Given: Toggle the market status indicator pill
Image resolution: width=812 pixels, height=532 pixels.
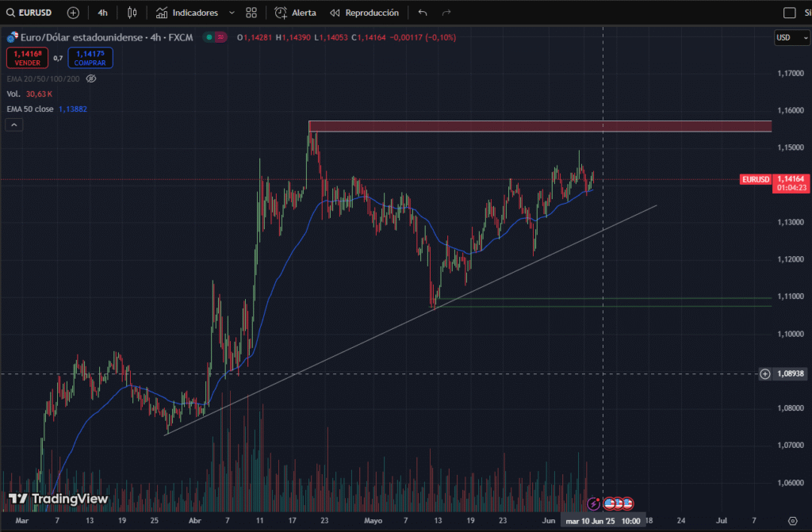Looking at the screenshot, I should point(214,36).
